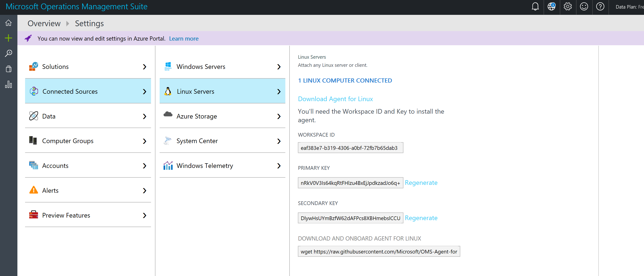Screen dimensions: 644x276
Task: Click the Overview breadcrumb
Action: pyautogui.click(x=44, y=23)
